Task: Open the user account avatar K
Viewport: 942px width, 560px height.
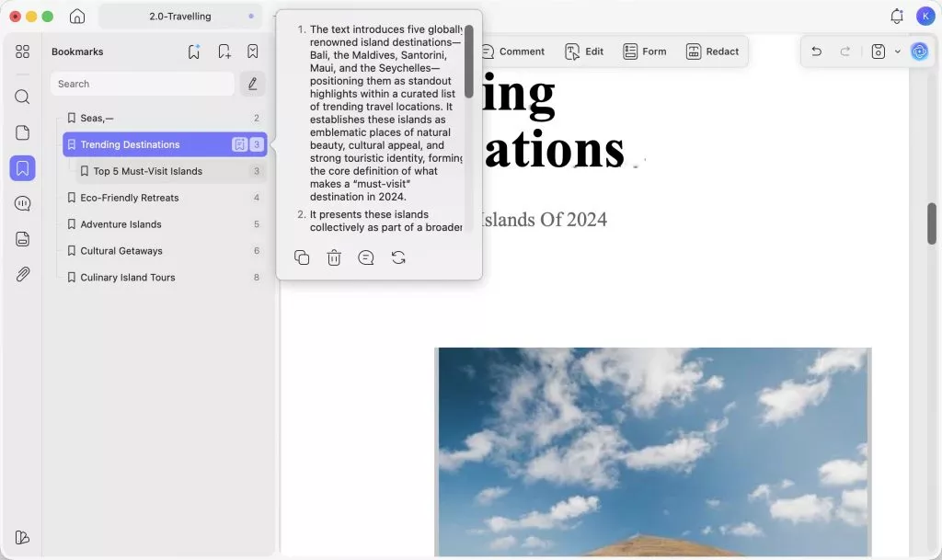Action: click(925, 17)
